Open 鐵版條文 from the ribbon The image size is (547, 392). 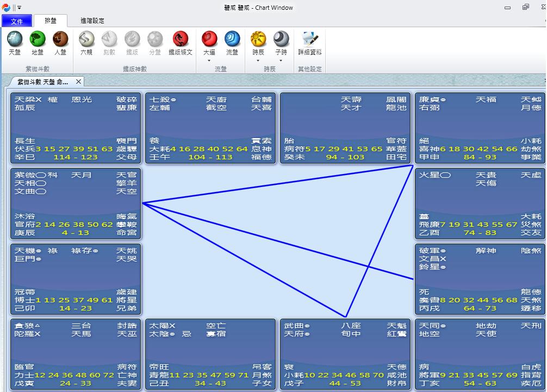pyautogui.click(x=180, y=43)
